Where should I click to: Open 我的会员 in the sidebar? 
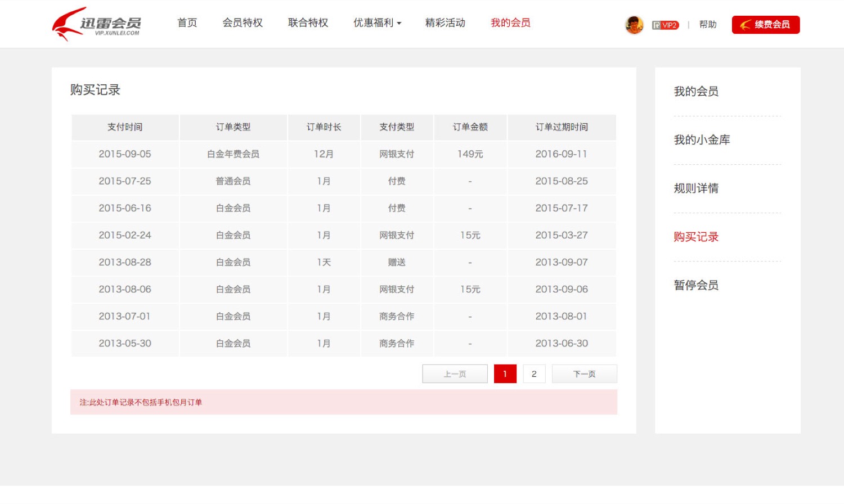pyautogui.click(x=696, y=92)
